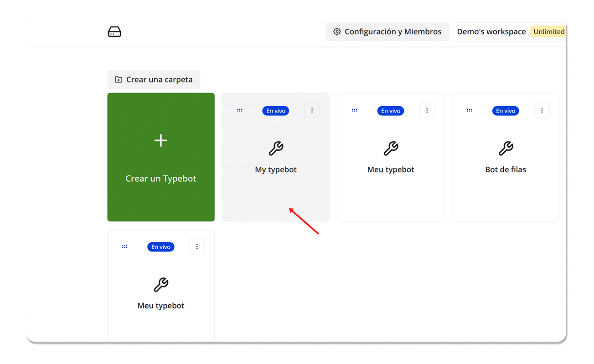Click wrench icon of Meu typebot under green card

[161, 285]
